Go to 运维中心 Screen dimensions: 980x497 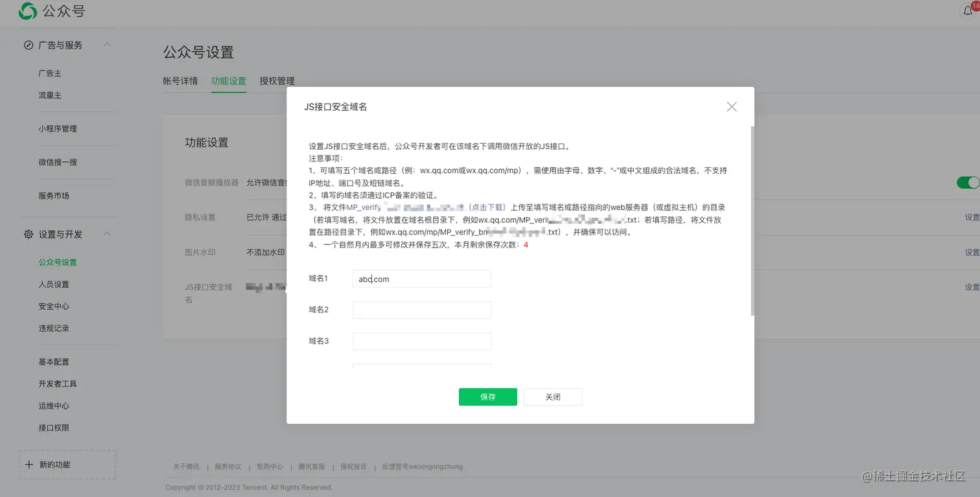coord(54,406)
